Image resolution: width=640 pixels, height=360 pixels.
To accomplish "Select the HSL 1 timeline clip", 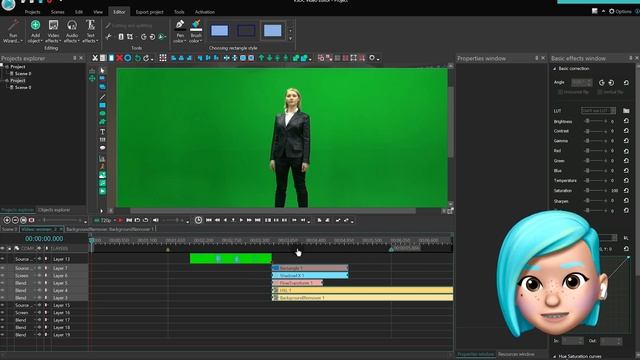I will pyautogui.click(x=362, y=290).
